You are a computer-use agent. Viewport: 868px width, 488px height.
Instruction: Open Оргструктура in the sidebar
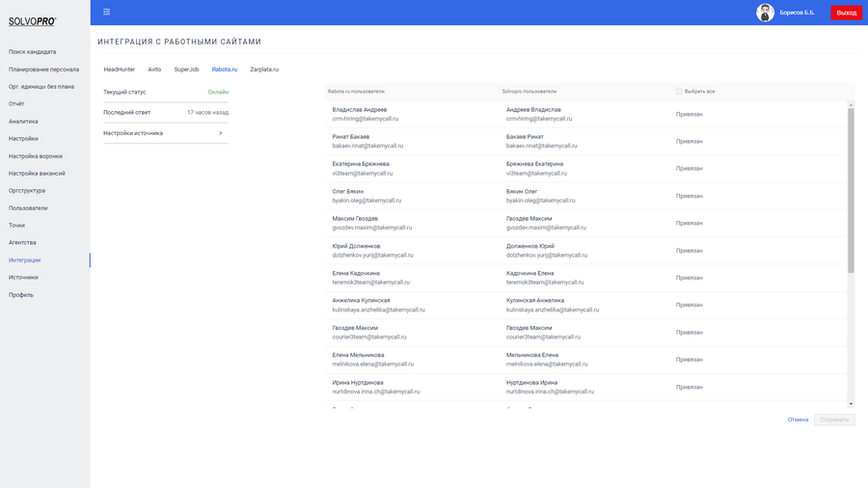(27, 191)
